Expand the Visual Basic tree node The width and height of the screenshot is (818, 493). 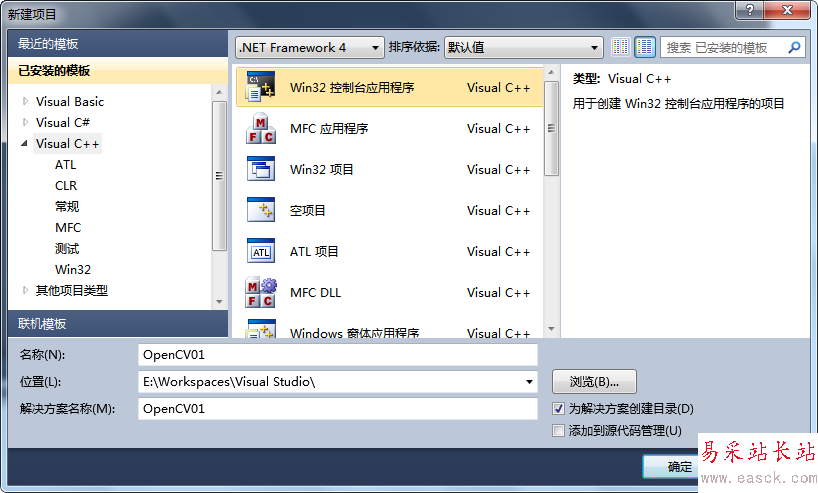tap(25, 101)
